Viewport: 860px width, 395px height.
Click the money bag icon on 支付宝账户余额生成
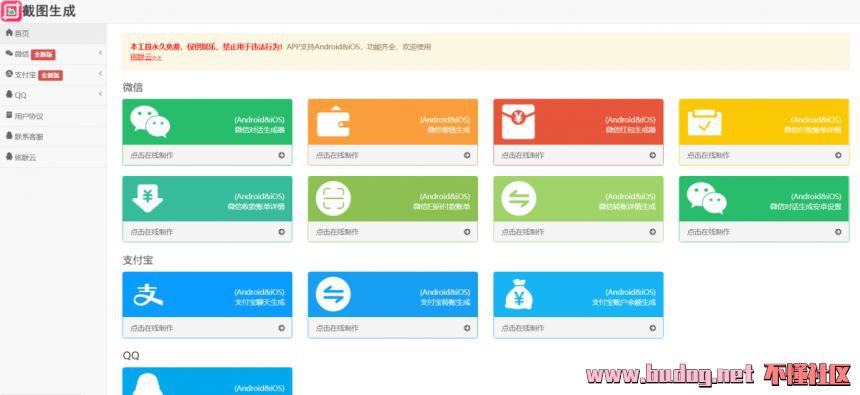518,295
